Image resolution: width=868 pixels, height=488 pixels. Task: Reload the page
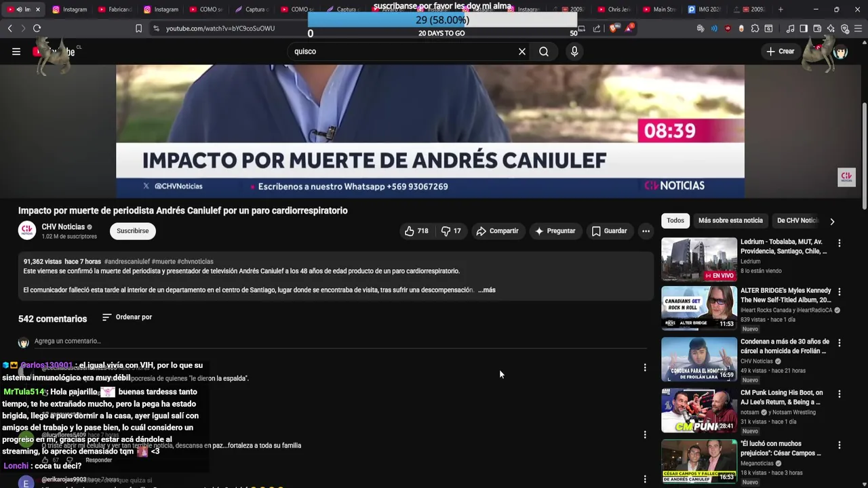point(37,28)
